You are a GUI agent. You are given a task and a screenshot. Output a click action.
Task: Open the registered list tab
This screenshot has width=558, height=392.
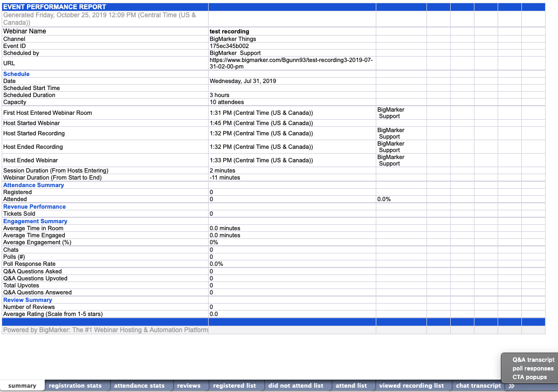pyautogui.click(x=234, y=386)
